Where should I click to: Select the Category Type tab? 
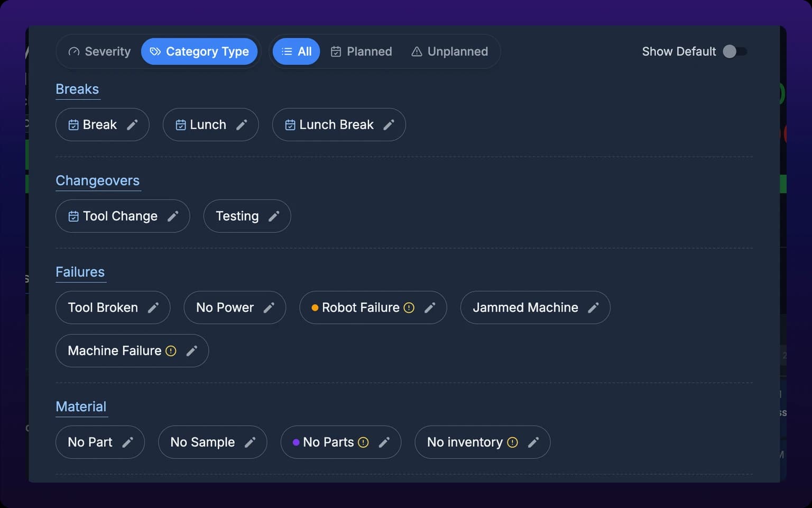(x=199, y=51)
